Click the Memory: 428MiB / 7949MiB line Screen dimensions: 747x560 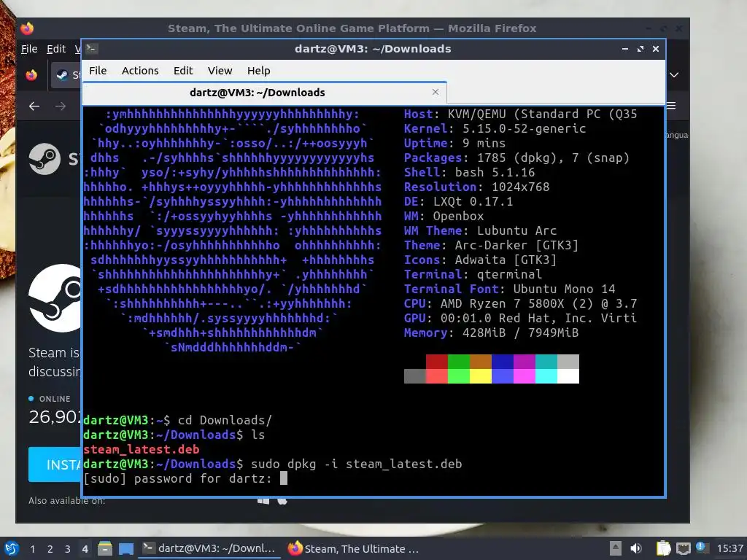[491, 332]
